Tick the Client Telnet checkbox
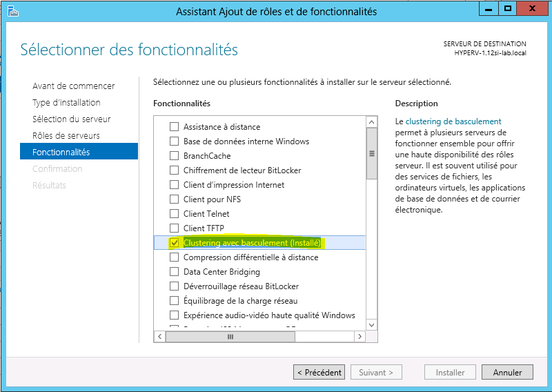This screenshot has width=552, height=392. tap(175, 214)
